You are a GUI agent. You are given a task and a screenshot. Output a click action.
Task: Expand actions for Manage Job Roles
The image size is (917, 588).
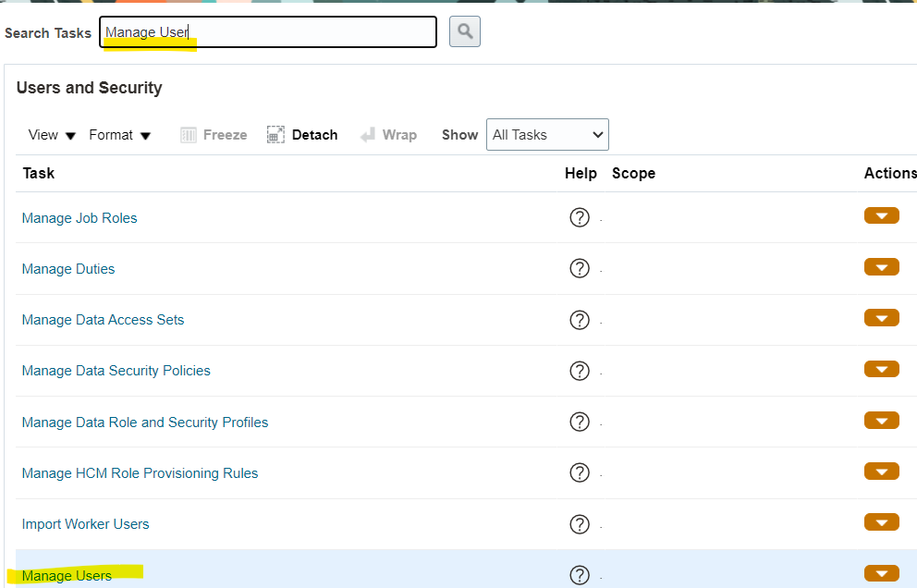pyautogui.click(x=881, y=216)
